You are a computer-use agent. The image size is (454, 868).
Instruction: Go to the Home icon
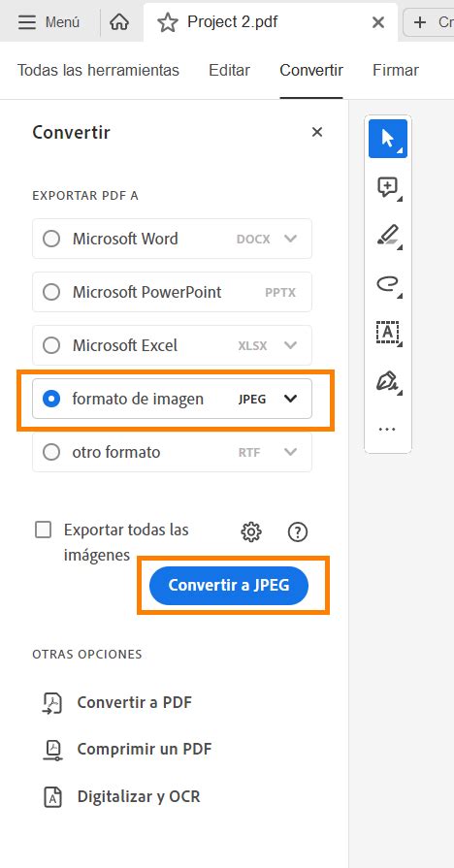(x=119, y=22)
